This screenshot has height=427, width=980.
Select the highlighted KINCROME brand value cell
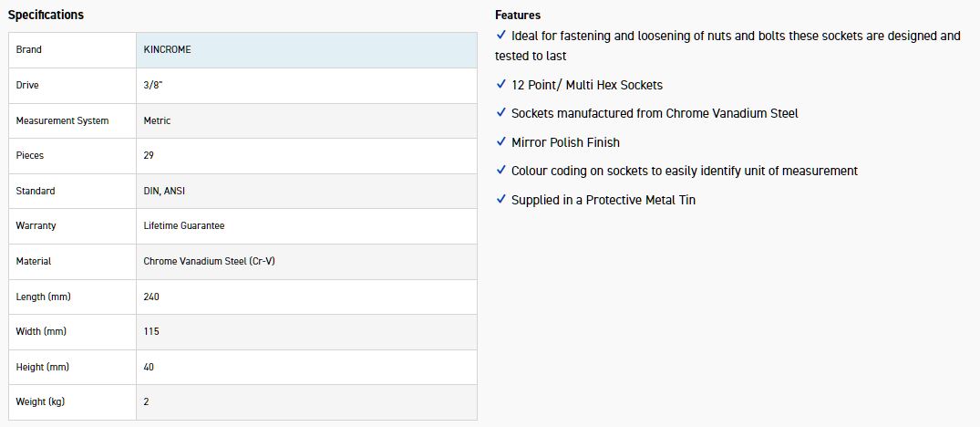306,49
